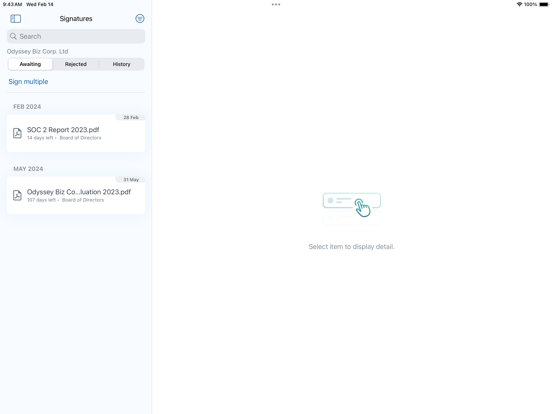The height and width of the screenshot is (414, 552).
Task: Click the FEB 2024 section header
Action: point(27,107)
